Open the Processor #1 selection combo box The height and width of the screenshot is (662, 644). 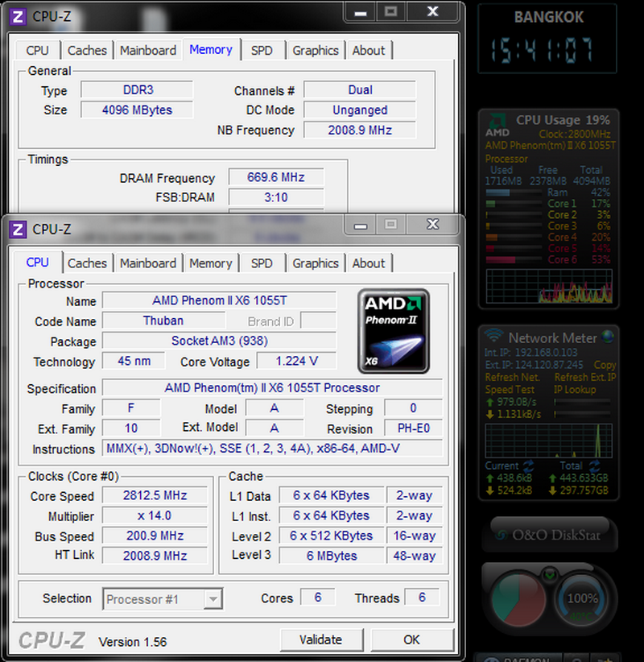(x=163, y=598)
